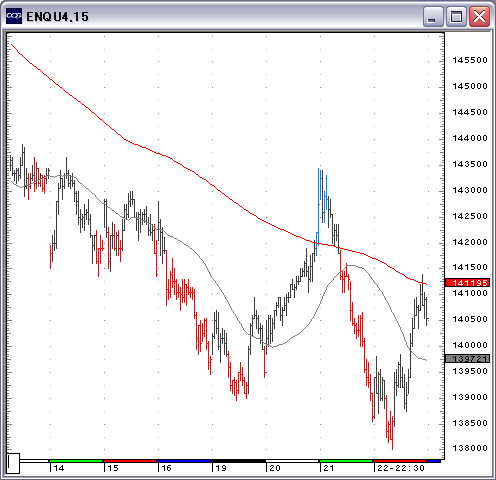
Task: Click the small box at time axis start
Action: pyautogui.click(x=13, y=463)
